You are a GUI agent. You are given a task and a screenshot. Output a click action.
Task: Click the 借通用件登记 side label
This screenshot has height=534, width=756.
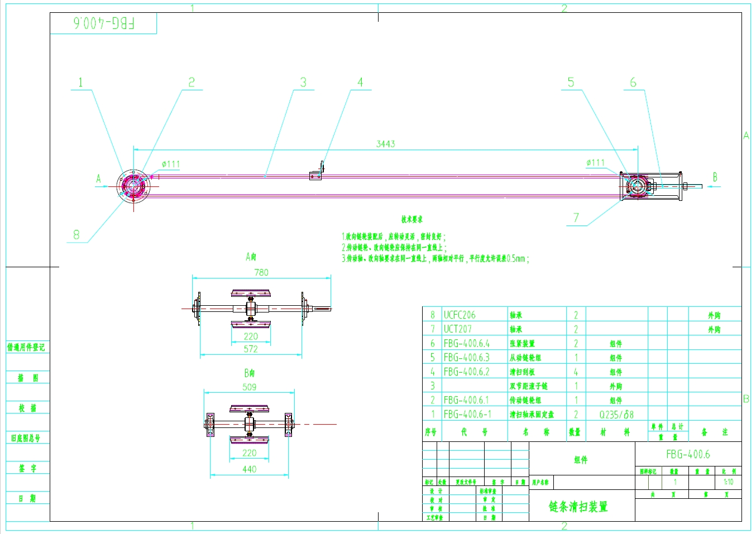click(26, 347)
